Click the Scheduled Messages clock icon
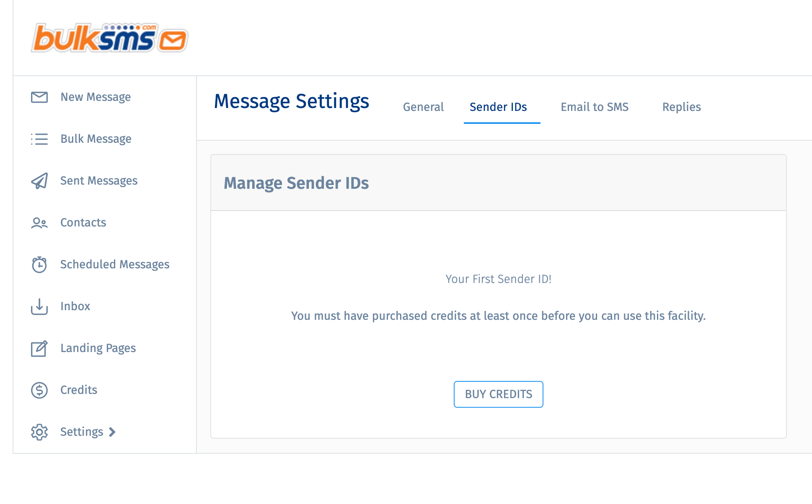Image resolution: width=812 pixels, height=504 pixels. (x=39, y=265)
